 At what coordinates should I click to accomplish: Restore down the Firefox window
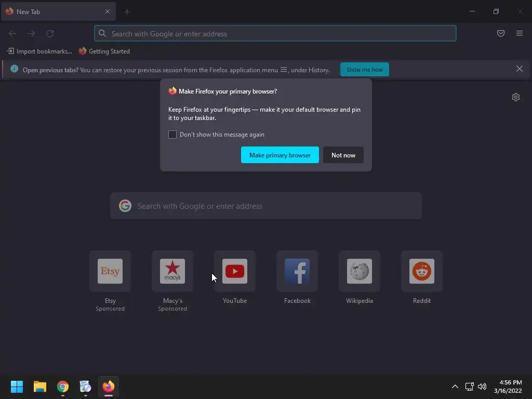click(x=496, y=11)
